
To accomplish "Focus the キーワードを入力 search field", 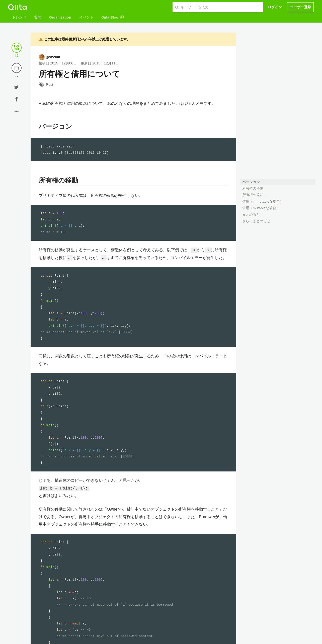I will tap(218, 7).
